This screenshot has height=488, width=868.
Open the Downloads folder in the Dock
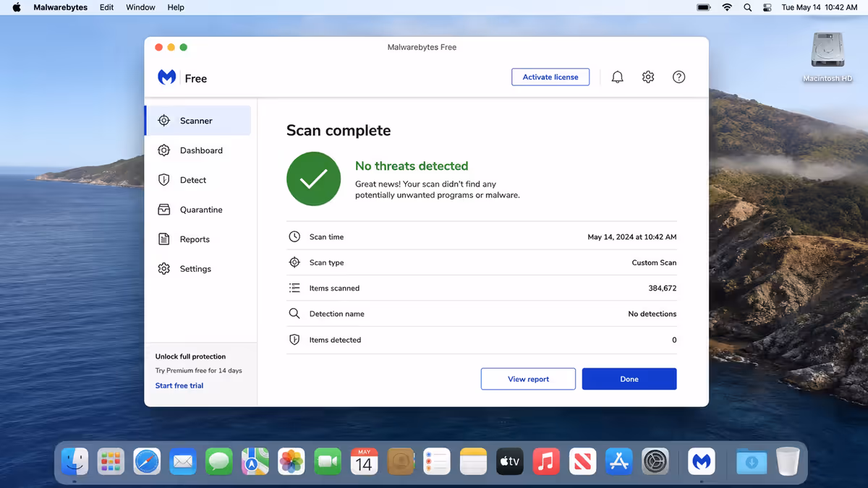pos(752,461)
